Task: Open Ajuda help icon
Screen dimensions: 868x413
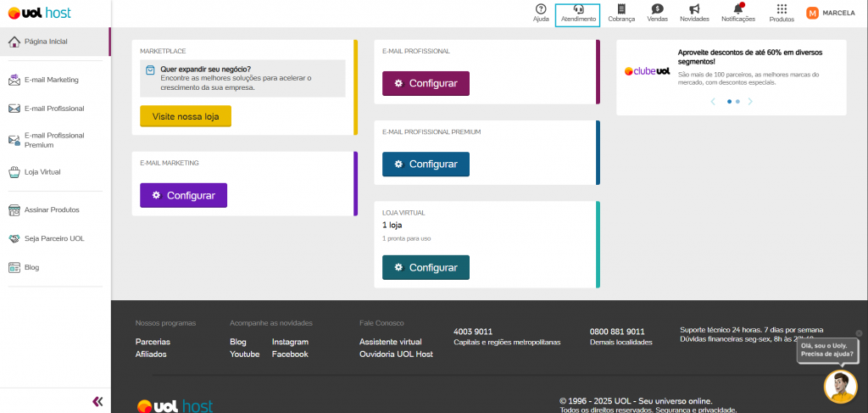Action: [x=541, y=8]
